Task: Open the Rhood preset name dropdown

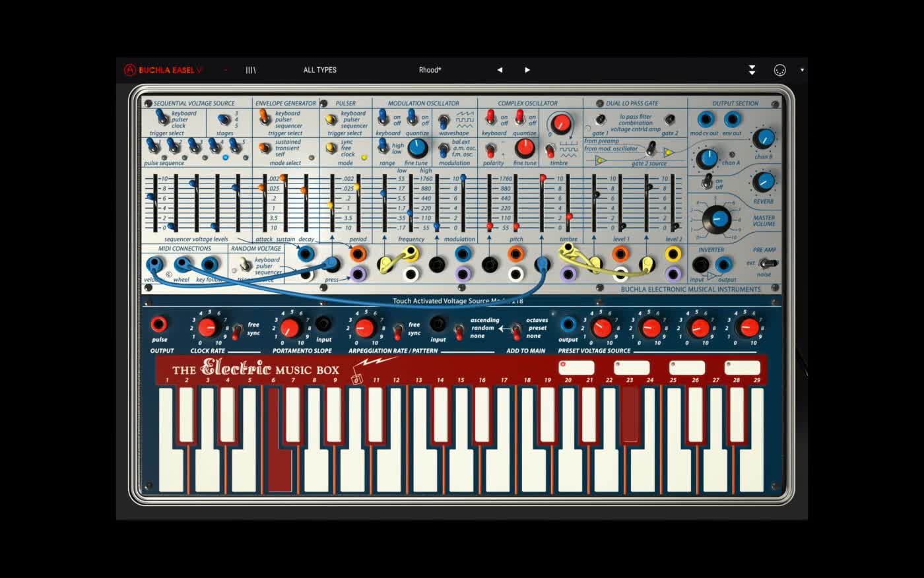Action: pos(430,69)
